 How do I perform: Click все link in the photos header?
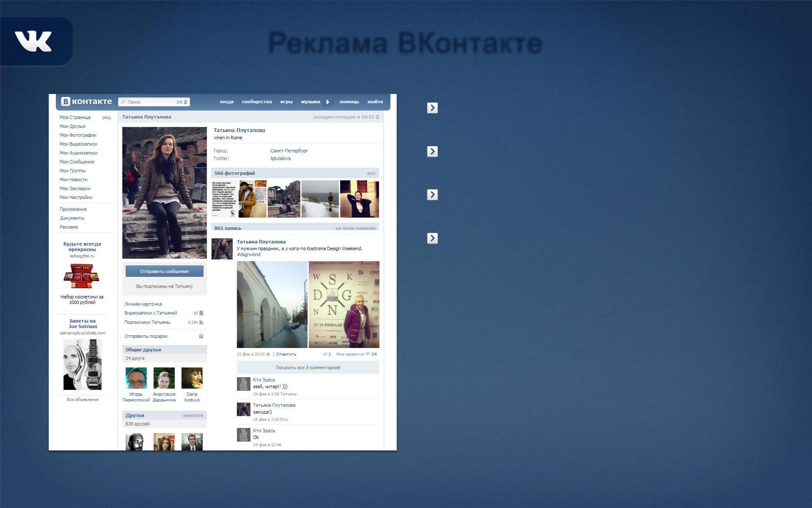click(x=371, y=173)
